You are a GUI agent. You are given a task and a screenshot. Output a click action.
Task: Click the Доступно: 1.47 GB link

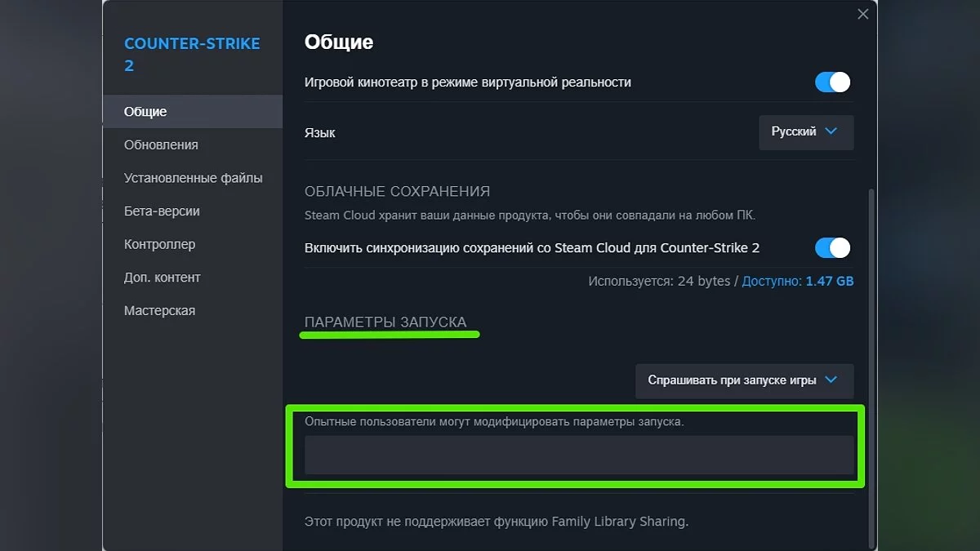point(798,281)
